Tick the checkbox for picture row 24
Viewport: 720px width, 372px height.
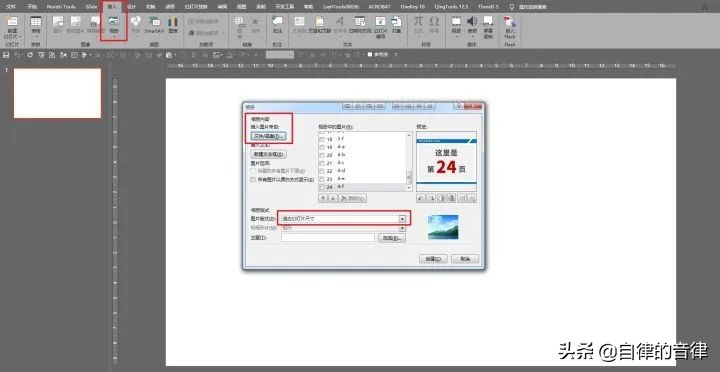click(322, 187)
